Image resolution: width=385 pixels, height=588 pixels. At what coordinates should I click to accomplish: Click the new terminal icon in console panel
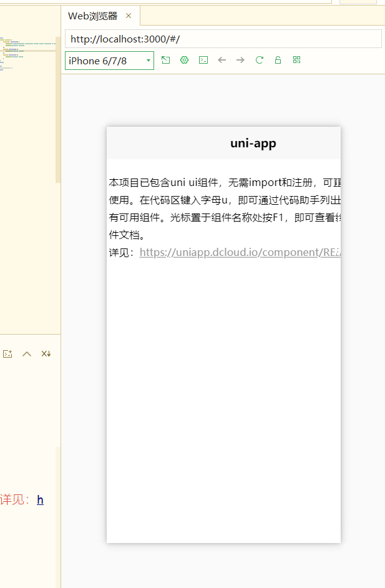tap(7, 354)
